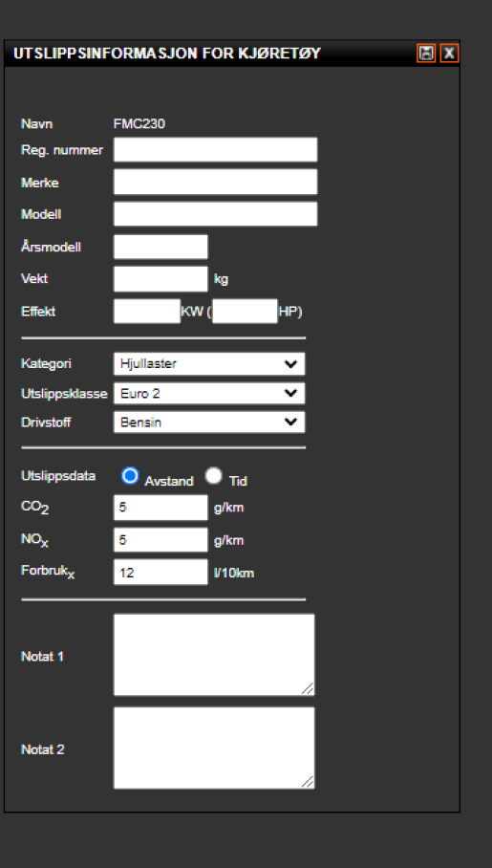Click the Effekt HP input field
This screenshot has width=492, height=868.
click(x=245, y=311)
